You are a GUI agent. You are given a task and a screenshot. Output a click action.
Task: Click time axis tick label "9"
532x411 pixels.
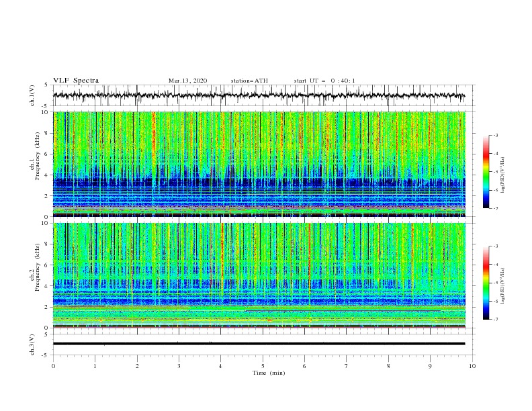tap(430, 366)
